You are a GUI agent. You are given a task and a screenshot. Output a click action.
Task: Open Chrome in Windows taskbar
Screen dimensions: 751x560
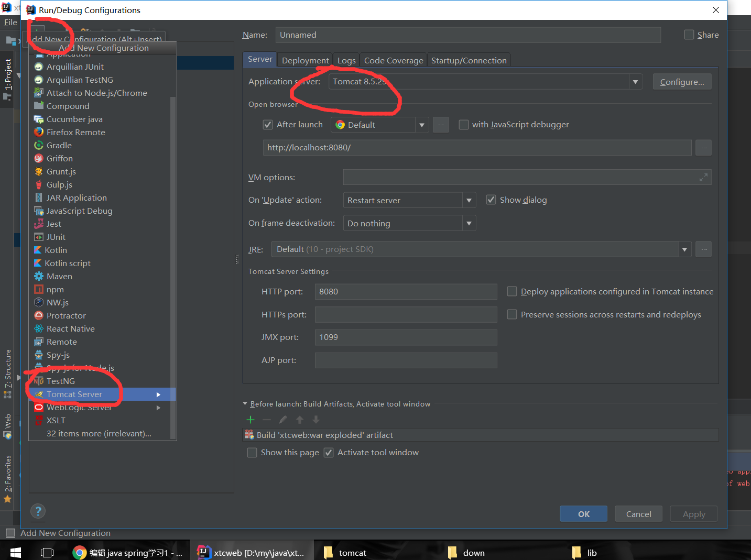pyautogui.click(x=128, y=553)
